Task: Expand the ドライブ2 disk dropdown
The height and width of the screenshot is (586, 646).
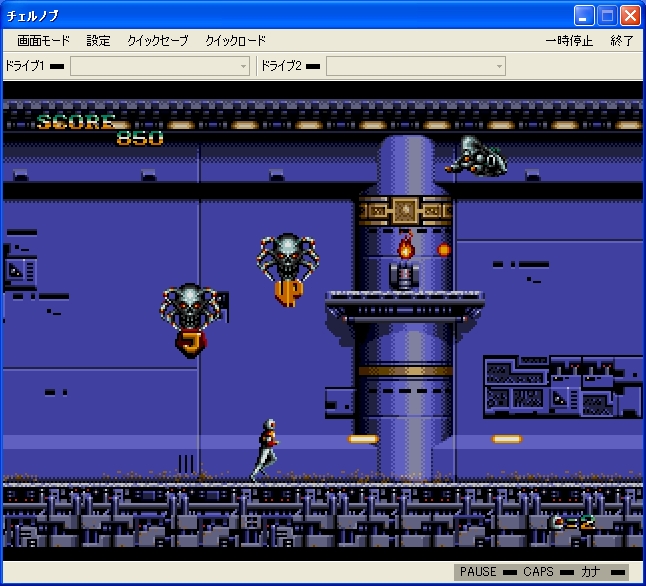Action: coord(416,66)
